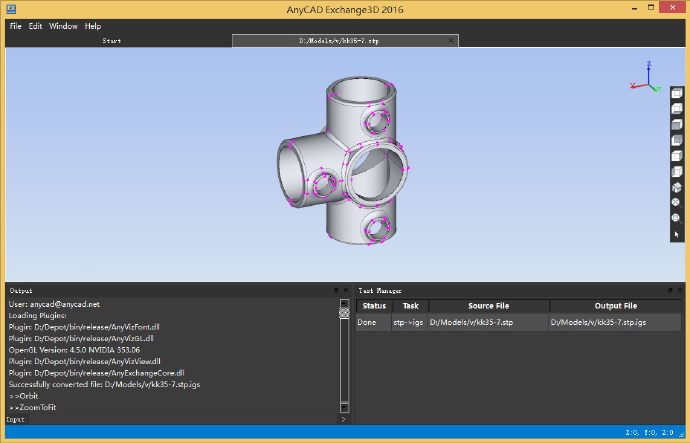Open the Window menu
The image size is (690, 443).
pos(63,26)
